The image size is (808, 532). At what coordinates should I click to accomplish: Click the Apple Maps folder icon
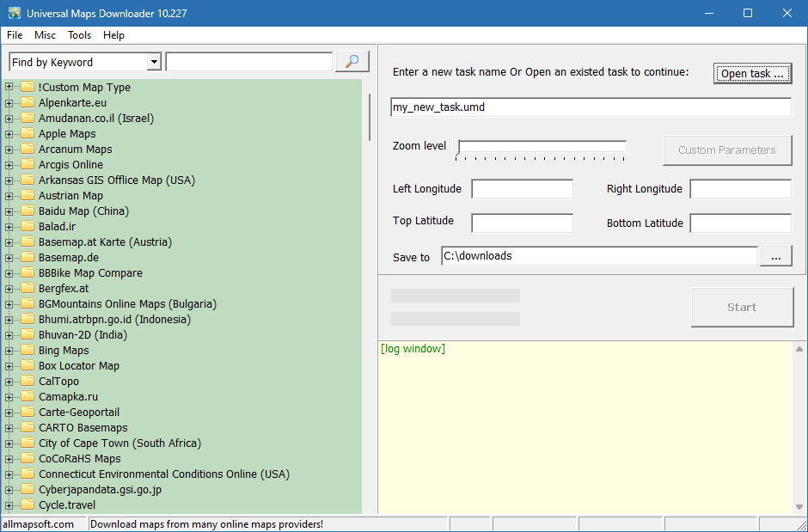click(x=27, y=134)
